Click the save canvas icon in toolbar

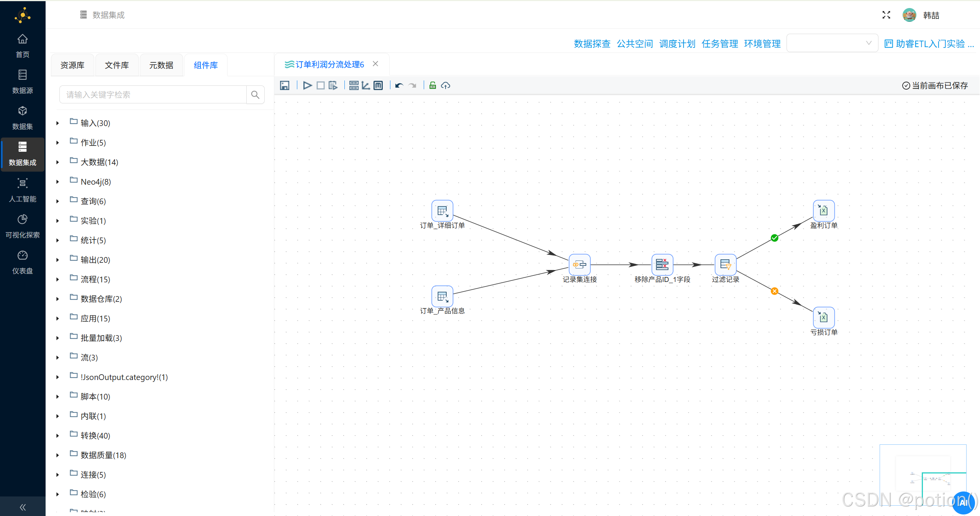click(285, 85)
